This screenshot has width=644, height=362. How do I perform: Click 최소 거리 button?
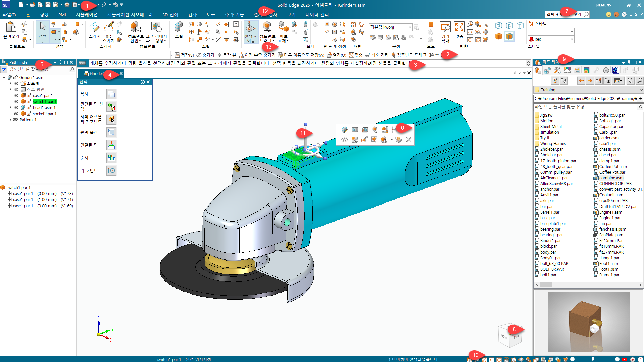coord(377,55)
